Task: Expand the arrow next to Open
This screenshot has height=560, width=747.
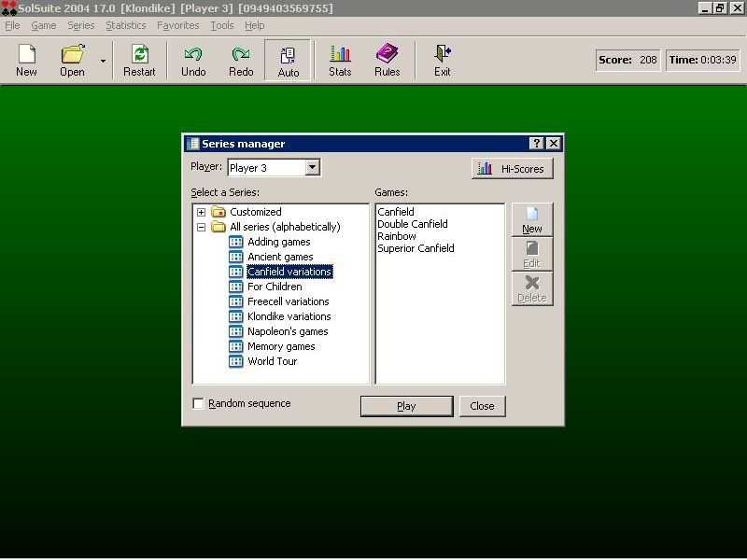Action: pyautogui.click(x=103, y=61)
